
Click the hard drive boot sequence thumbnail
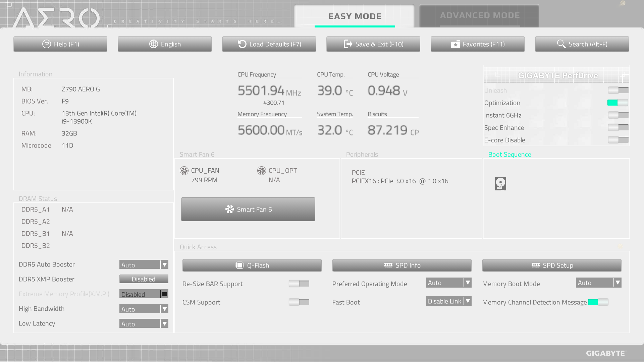tap(500, 184)
